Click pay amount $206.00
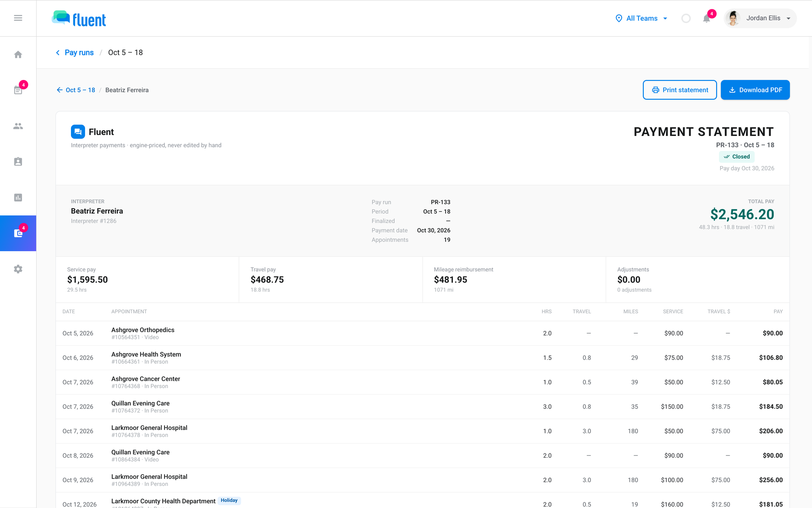812x508 pixels. (x=771, y=431)
